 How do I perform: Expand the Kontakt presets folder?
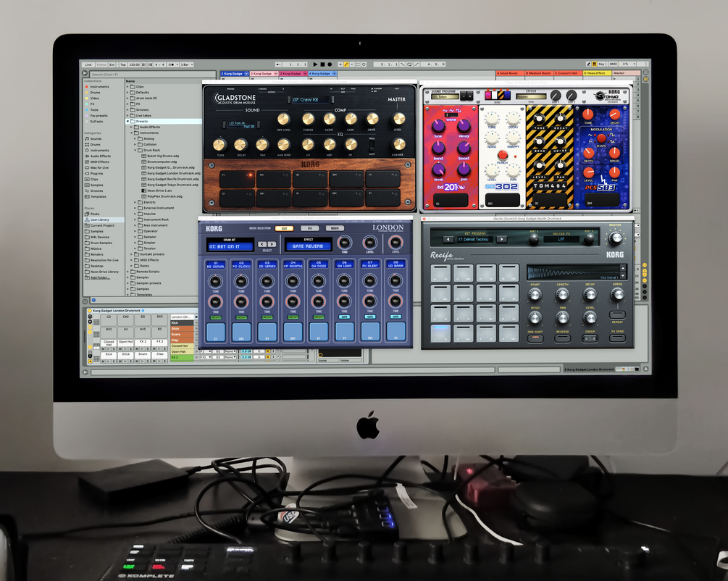point(132,254)
